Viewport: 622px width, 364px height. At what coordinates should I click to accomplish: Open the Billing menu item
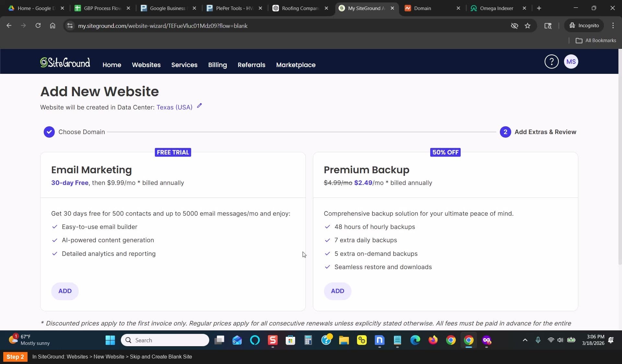[x=217, y=65]
